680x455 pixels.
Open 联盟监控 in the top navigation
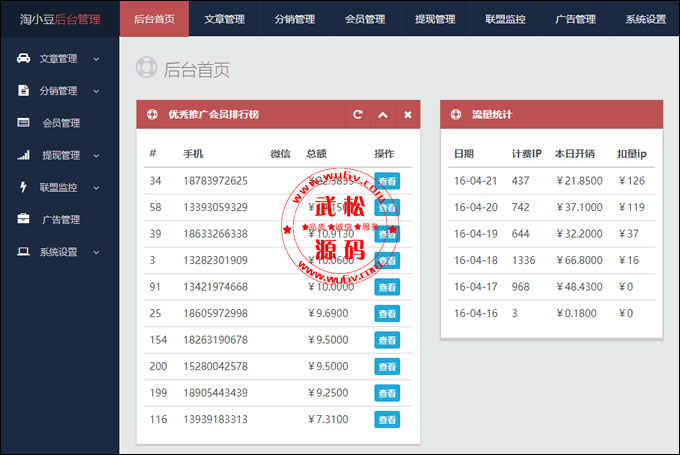506,19
